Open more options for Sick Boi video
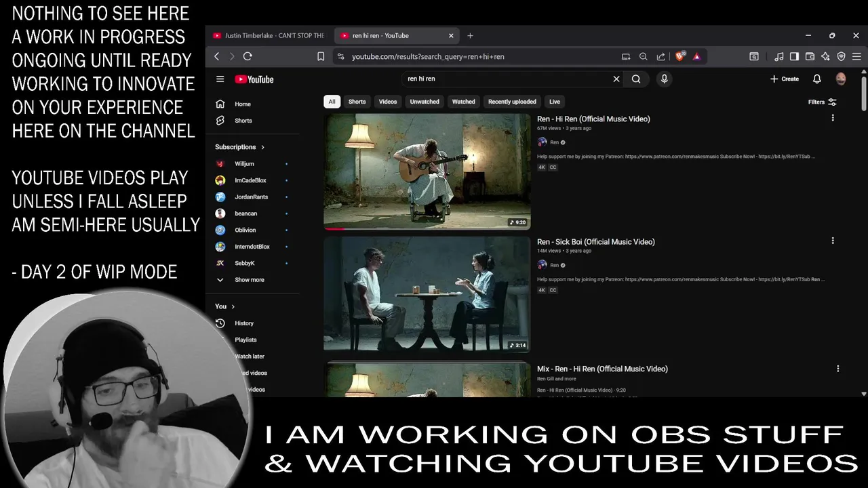This screenshot has height=488, width=868. click(x=833, y=241)
